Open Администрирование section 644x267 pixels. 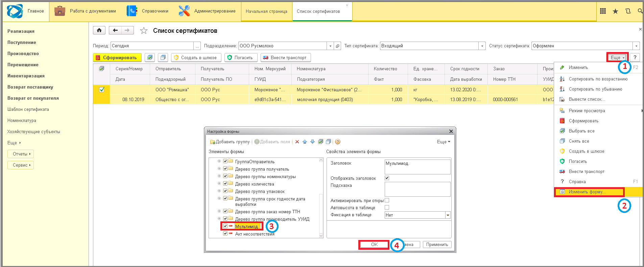coord(207,11)
